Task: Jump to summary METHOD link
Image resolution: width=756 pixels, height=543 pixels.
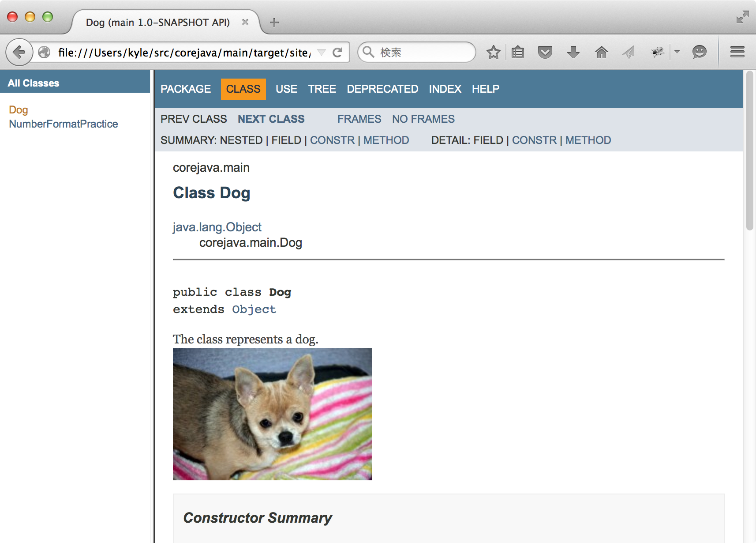Action: (x=386, y=140)
